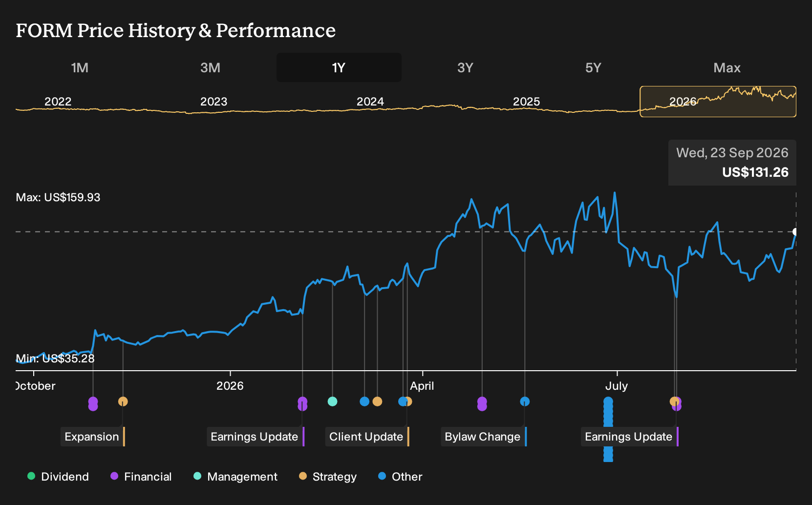Switch to the 3M time range
Image resolution: width=812 pixels, height=505 pixels.
click(x=210, y=67)
